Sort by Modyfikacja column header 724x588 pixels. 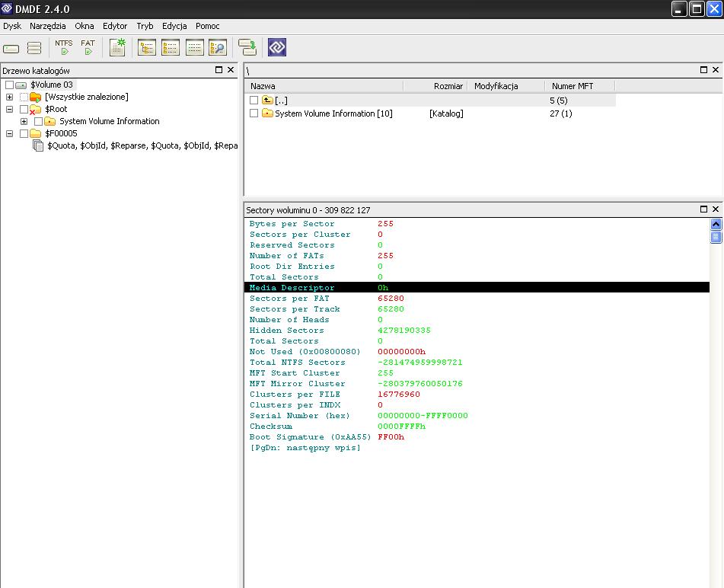pyautogui.click(x=506, y=86)
